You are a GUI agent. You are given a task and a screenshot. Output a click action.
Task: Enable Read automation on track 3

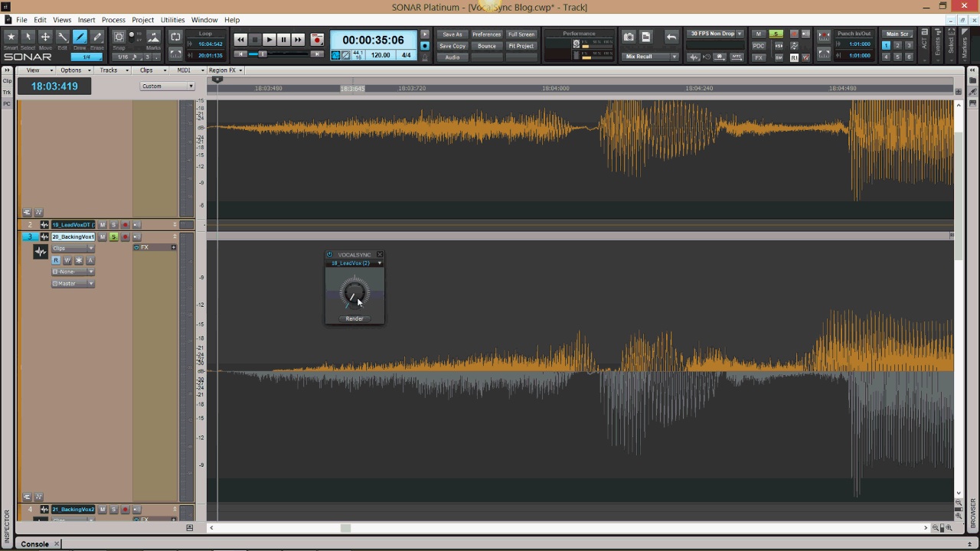pos(56,260)
